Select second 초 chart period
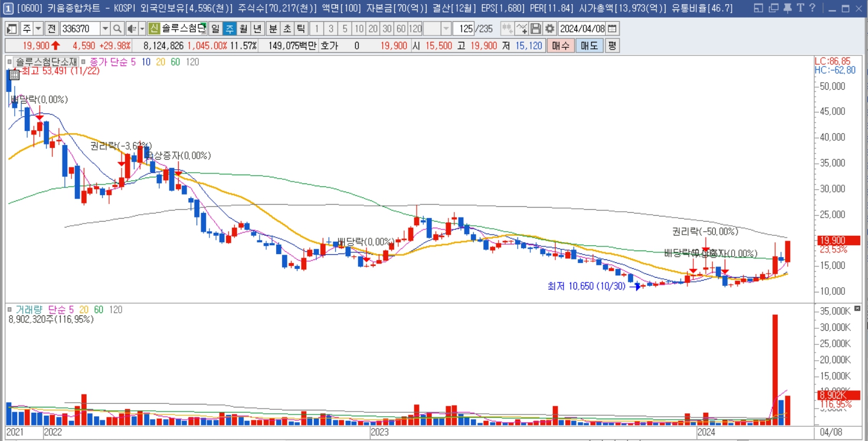Viewport: 868px width, 441px height. click(287, 28)
